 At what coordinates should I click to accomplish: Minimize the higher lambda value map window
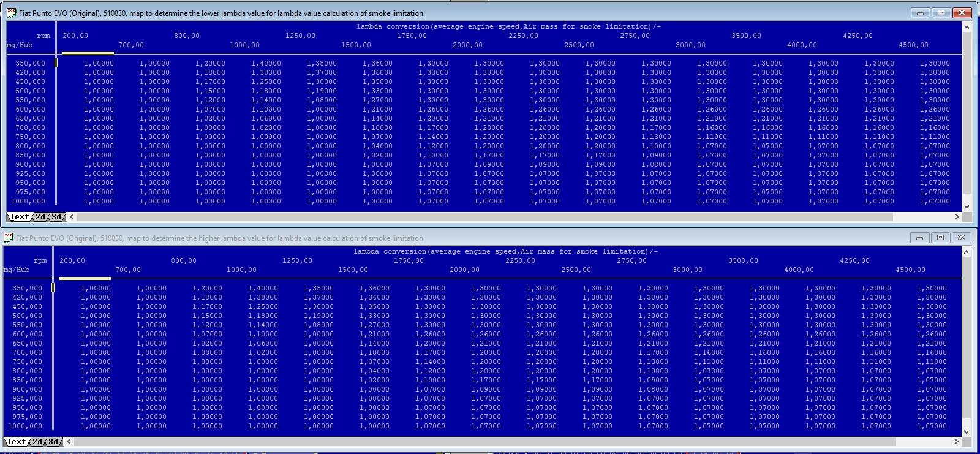point(919,238)
